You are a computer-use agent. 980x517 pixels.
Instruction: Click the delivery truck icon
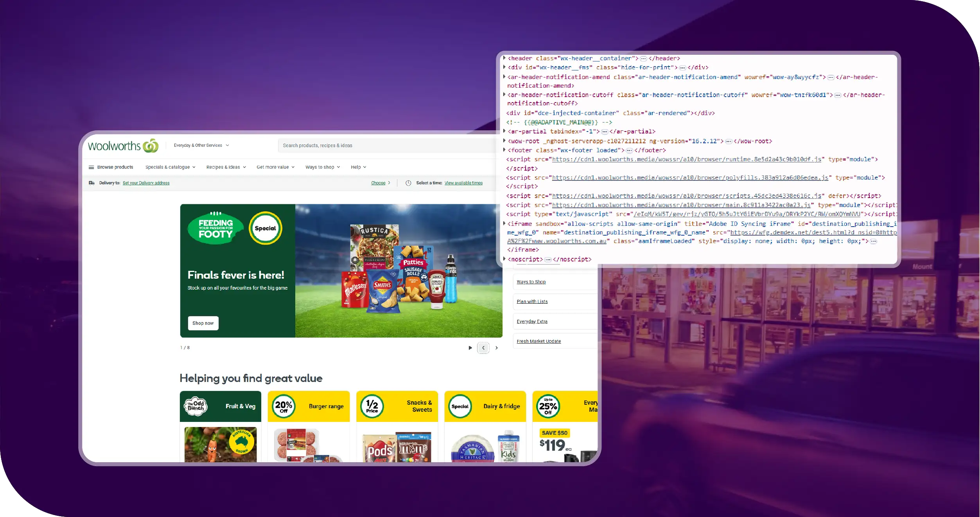point(92,183)
